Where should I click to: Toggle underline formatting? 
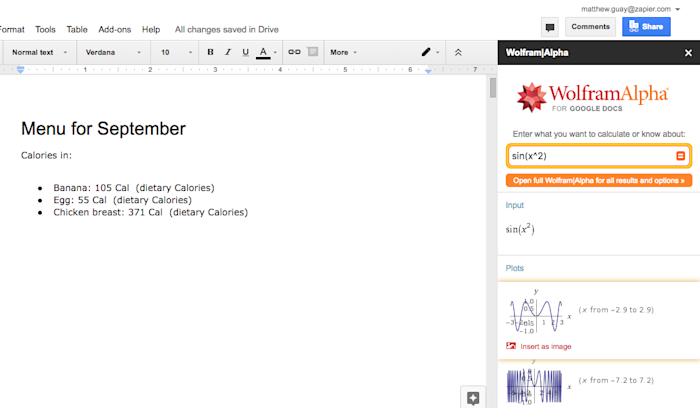point(245,52)
